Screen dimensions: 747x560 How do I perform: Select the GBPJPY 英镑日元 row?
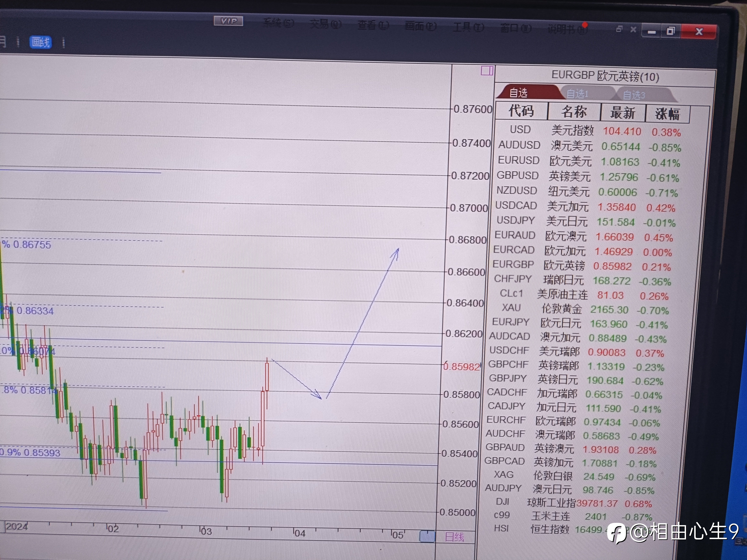tap(576, 380)
